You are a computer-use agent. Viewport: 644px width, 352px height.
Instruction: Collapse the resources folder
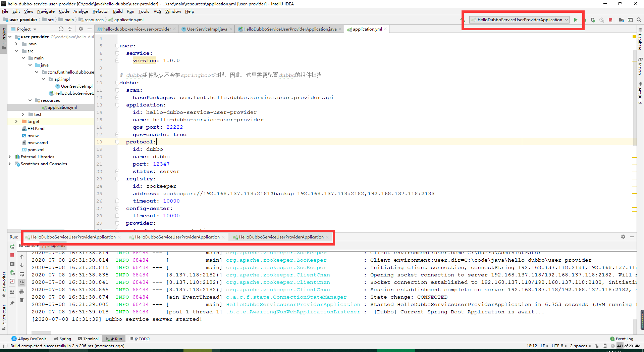tap(30, 100)
